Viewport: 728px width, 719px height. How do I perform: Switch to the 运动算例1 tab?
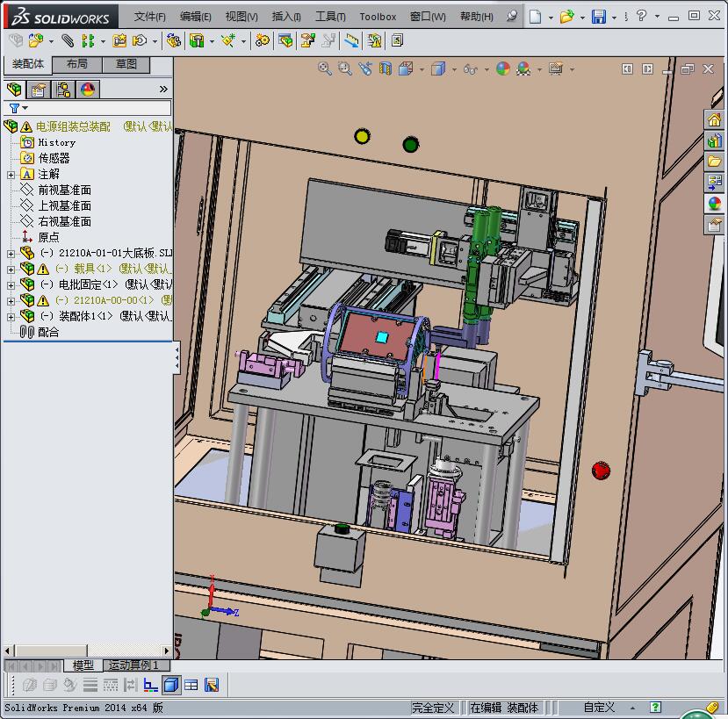tap(136, 665)
